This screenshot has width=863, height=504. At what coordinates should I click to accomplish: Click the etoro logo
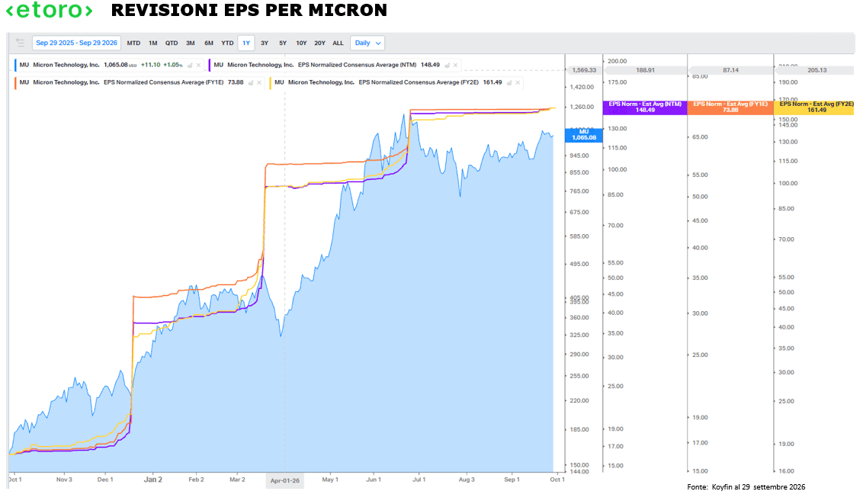click(x=49, y=11)
